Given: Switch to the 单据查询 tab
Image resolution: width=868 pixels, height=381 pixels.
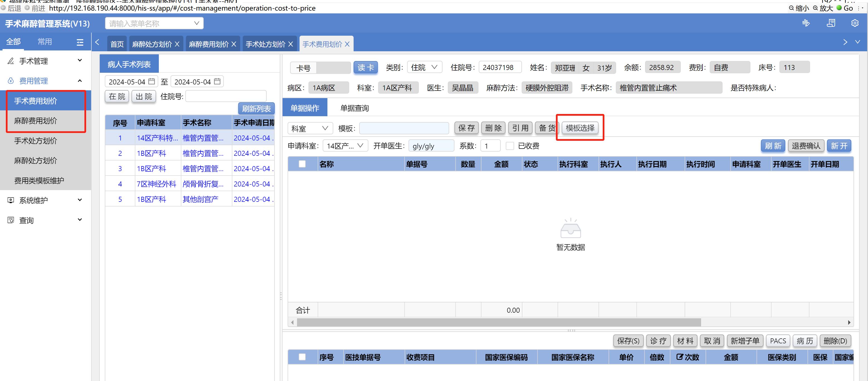Looking at the screenshot, I should 354,108.
